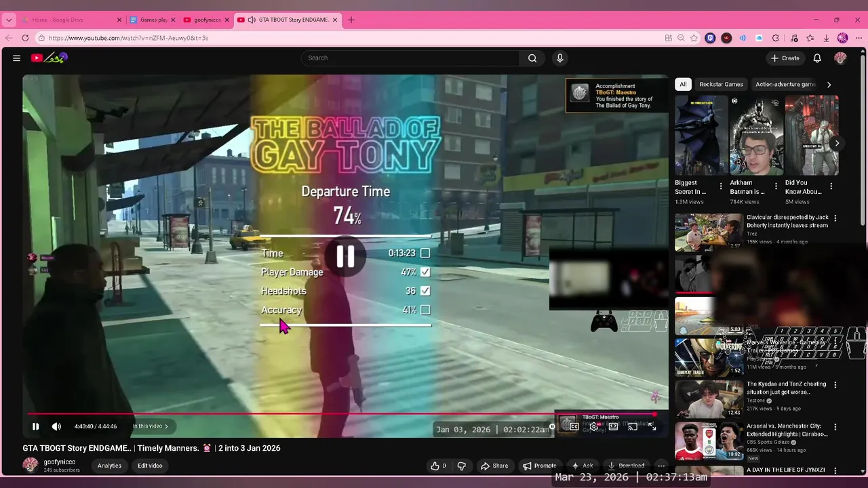Download this video

625,466
